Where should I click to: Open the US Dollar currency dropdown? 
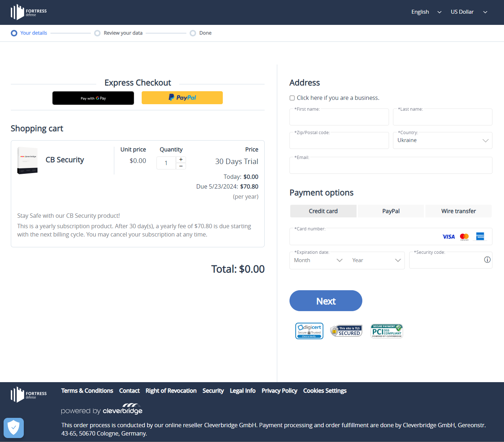[469, 12]
